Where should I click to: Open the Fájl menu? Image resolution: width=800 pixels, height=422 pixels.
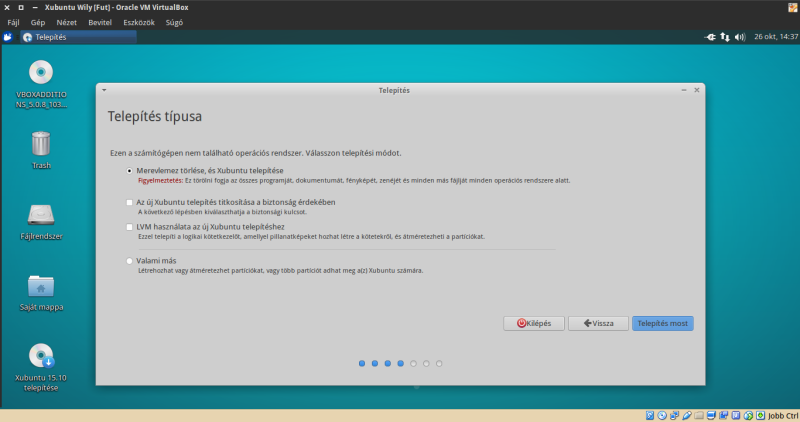pos(13,22)
